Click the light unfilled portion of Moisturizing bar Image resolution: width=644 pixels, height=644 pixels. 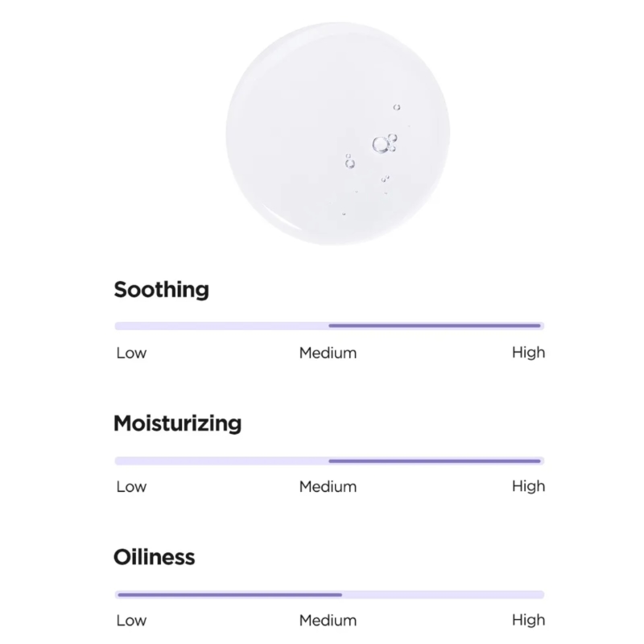coord(222,460)
